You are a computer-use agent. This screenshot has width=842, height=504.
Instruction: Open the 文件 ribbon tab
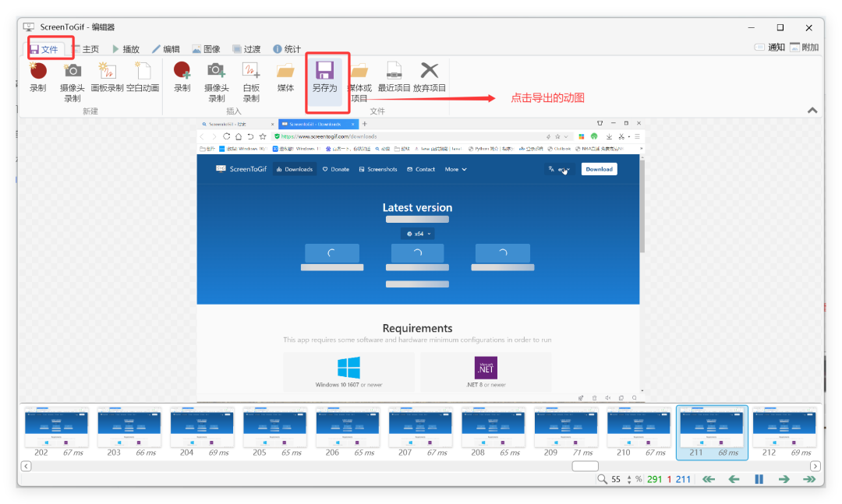tap(44, 49)
